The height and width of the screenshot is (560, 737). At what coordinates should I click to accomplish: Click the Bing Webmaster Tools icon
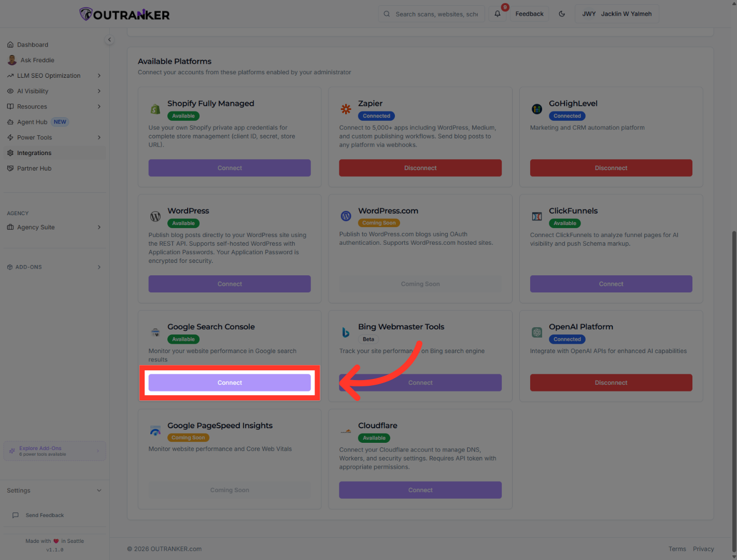(x=346, y=332)
